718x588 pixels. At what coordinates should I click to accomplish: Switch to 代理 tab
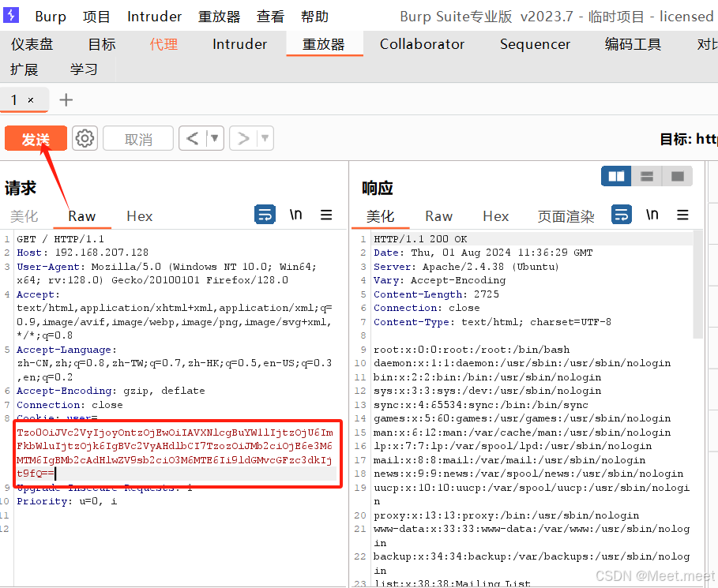pos(164,44)
